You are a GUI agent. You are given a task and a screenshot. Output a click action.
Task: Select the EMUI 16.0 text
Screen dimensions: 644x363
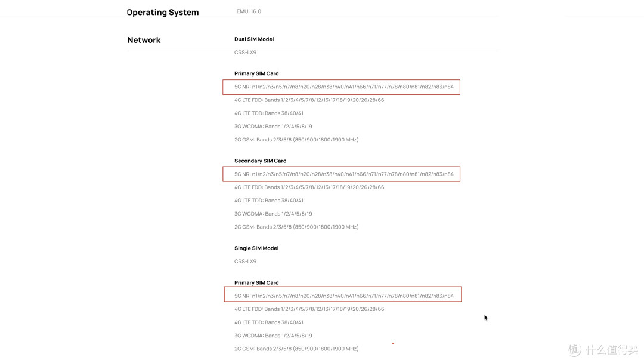[x=249, y=11]
